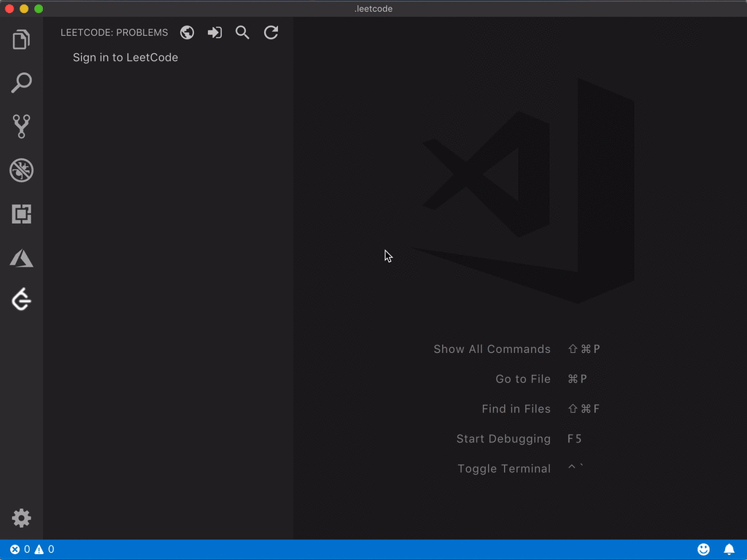Close the window with the red button
Screen dimensions: 747x560
coord(9,9)
